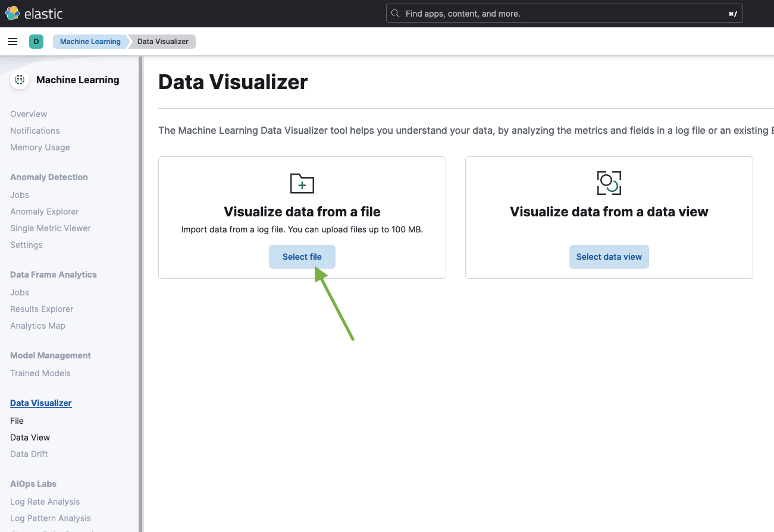
Task: Click the Data Frame Analytics section header
Action: coord(54,275)
